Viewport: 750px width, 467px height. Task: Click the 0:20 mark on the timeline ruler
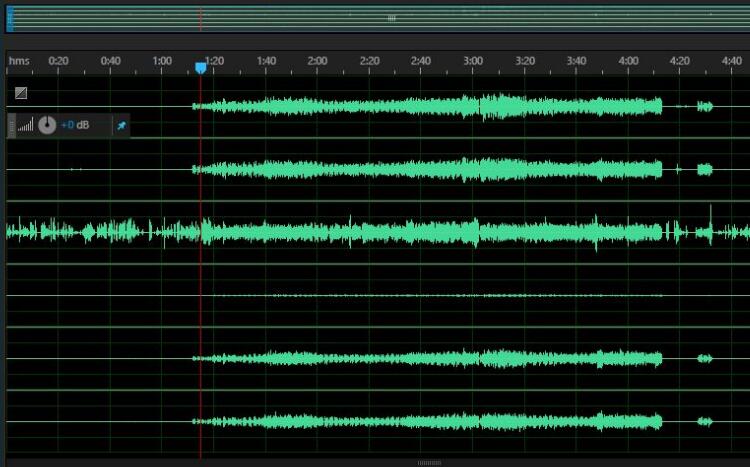click(58, 61)
